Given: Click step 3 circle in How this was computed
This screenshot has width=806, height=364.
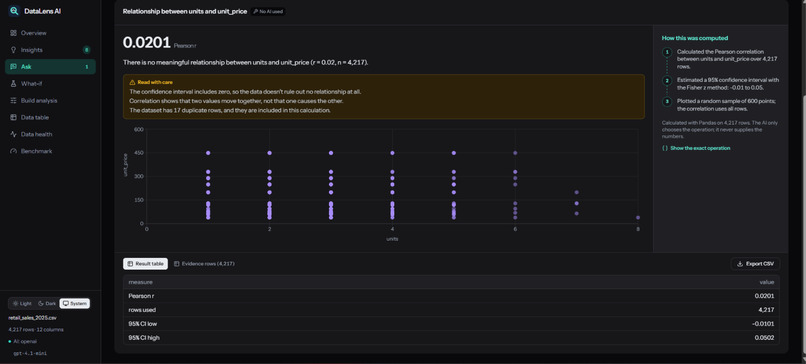Looking at the screenshot, I should click(x=667, y=101).
